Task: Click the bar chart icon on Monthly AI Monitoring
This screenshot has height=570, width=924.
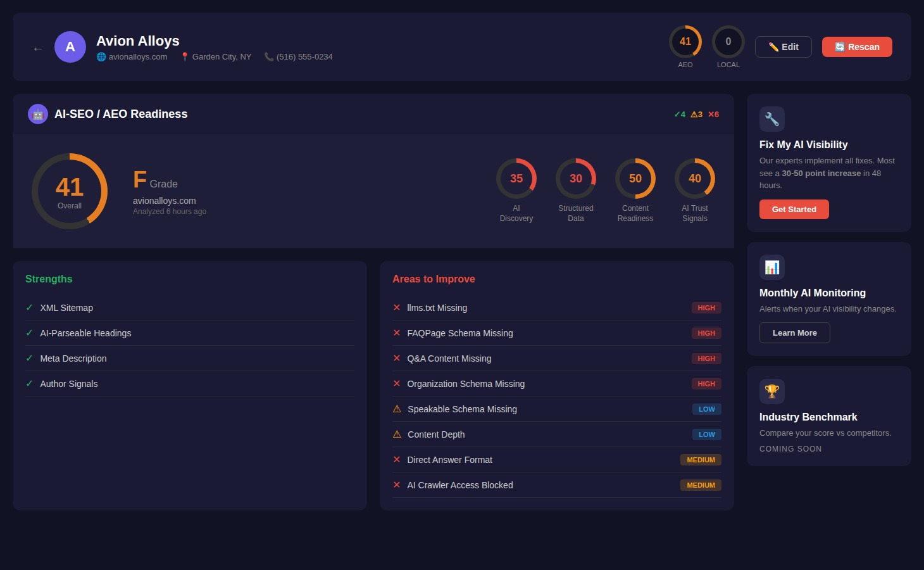Action: click(x=771, y=267)
